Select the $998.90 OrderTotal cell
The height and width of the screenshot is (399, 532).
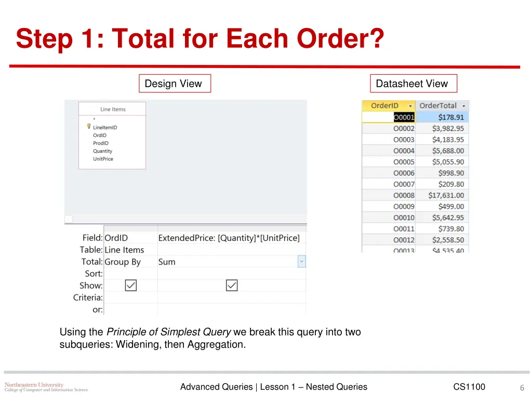coord(443,173)
